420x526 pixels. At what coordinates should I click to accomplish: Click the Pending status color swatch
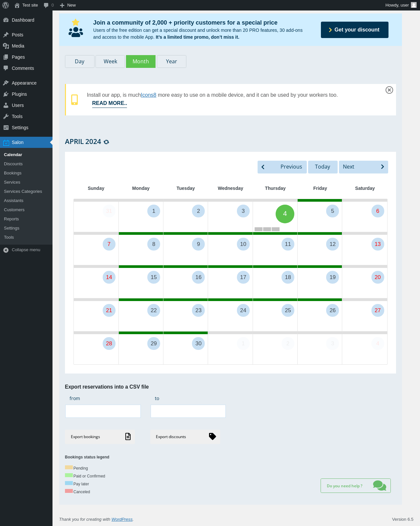(69, 467)
